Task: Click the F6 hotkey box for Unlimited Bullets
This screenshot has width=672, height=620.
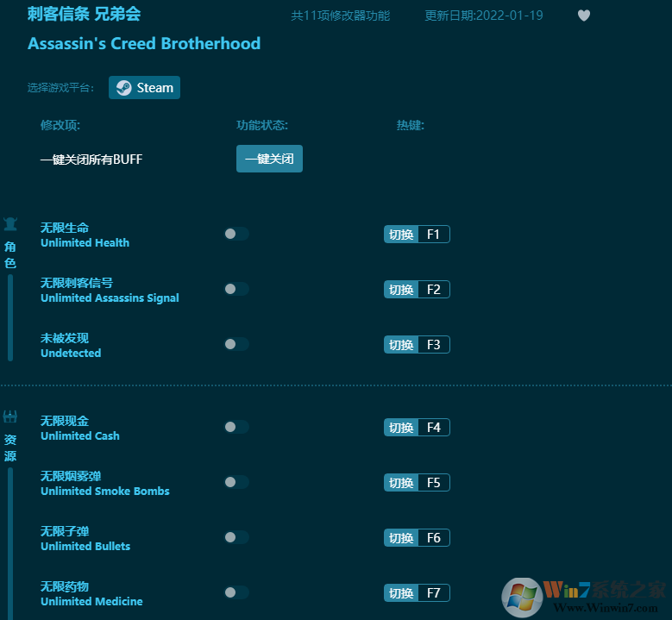Action: [x=434, y=538]
